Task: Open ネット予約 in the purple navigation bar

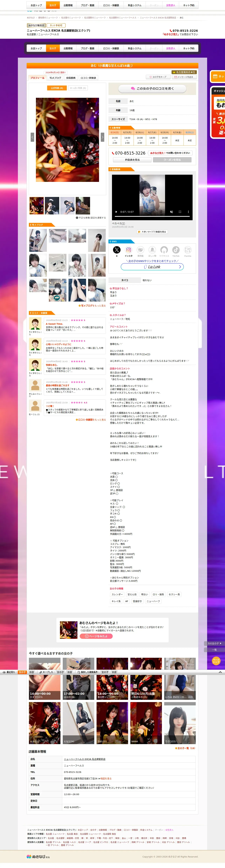Action: point(189,49)
